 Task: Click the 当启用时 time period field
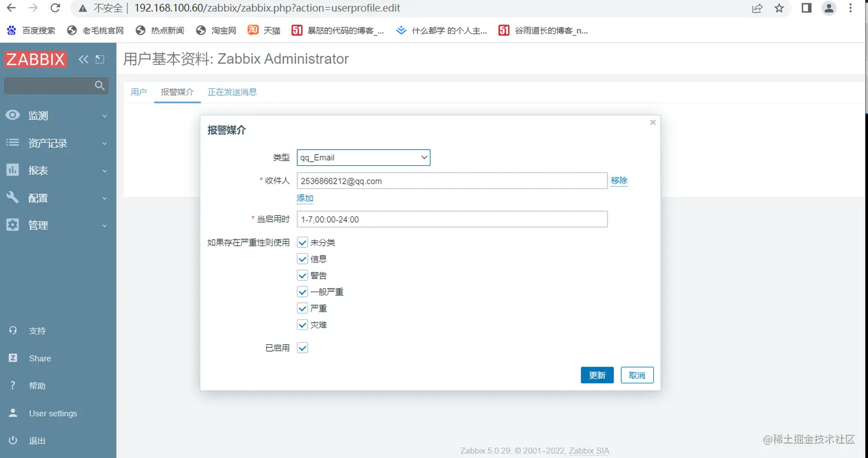(x=452, y=219)
